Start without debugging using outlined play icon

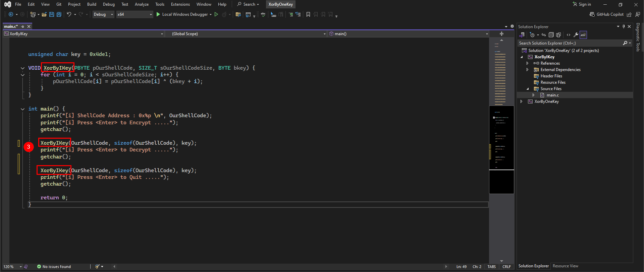216,14
